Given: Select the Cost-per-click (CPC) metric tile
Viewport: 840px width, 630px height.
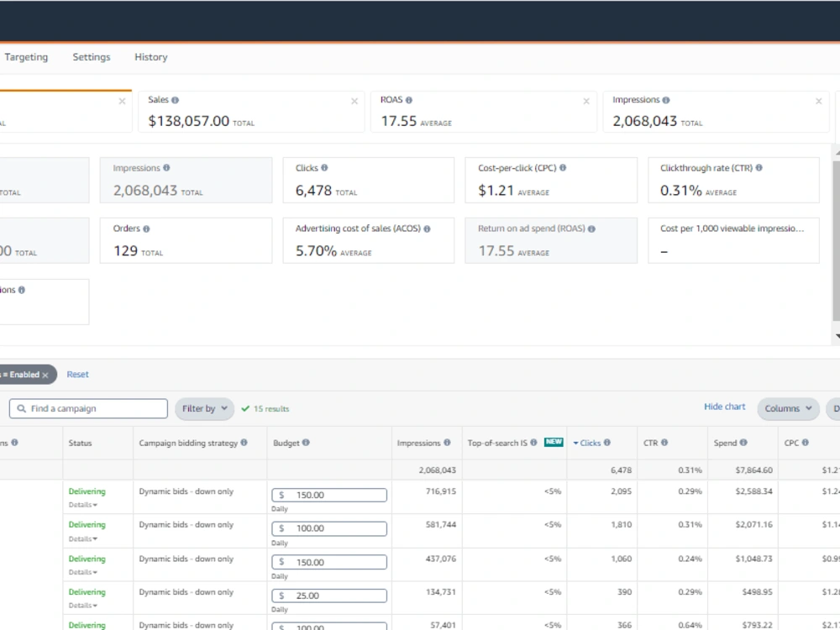Looking at the screenshot, I should 551,180.
